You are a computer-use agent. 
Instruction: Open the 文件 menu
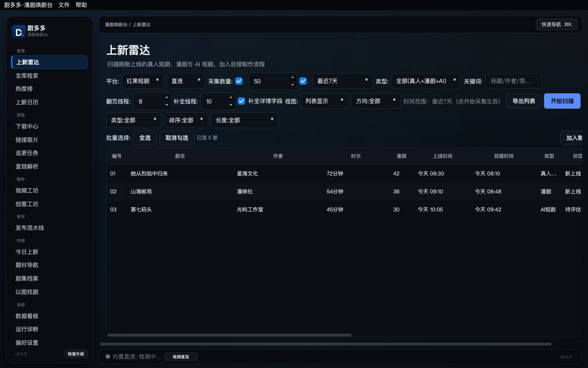(64, 5)
